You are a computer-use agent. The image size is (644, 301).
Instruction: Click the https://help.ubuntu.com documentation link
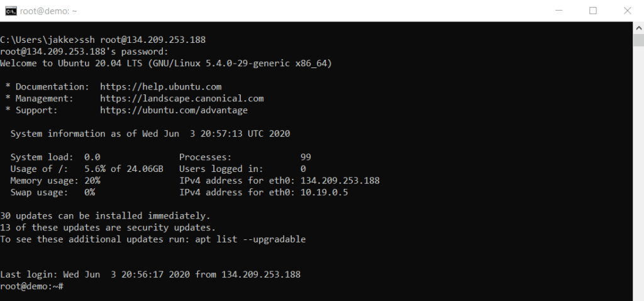coord(160,87)
